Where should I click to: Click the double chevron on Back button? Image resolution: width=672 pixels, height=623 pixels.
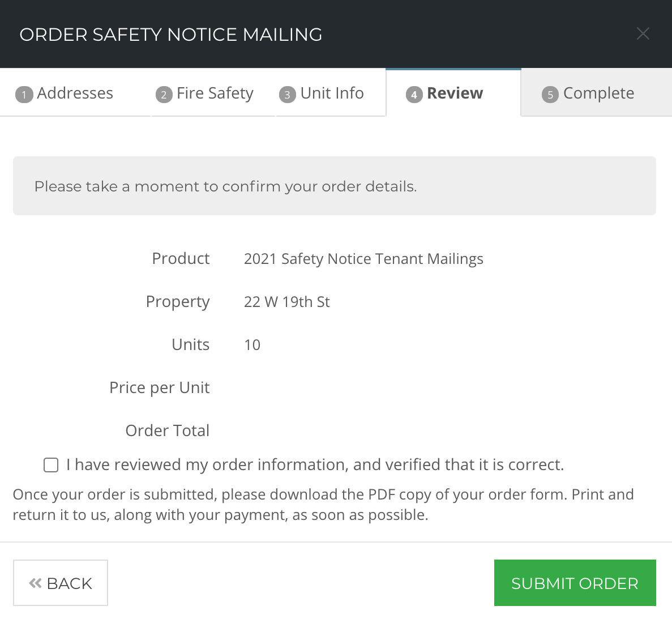tap(35, 583)
